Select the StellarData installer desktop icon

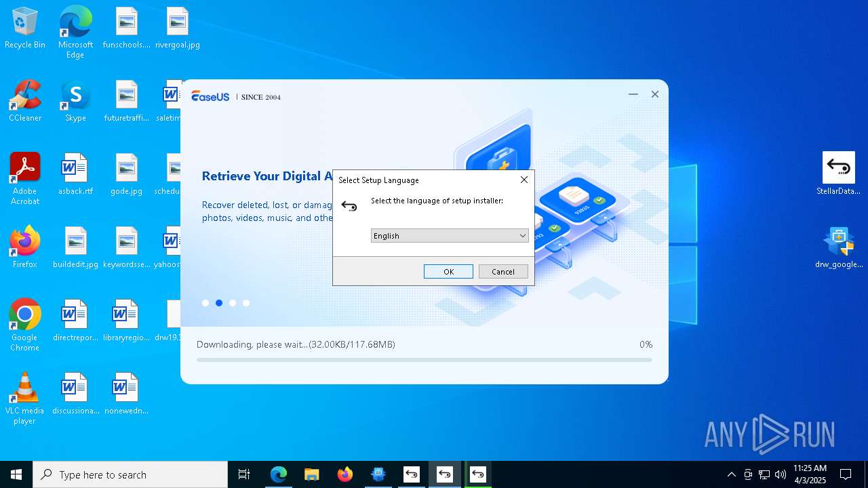[839, 174]
